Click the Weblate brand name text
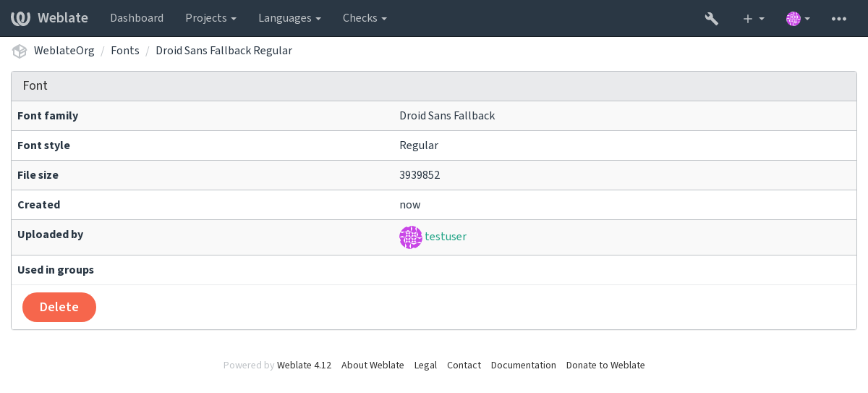This screenshot has height=393, width=868. [63, 18]
